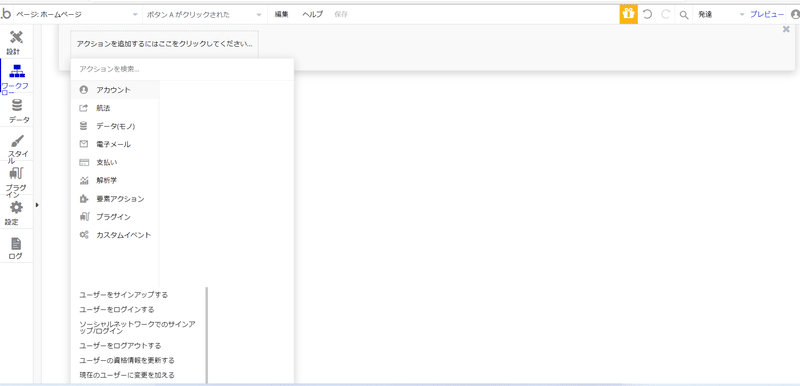Viewport: 800px width, 386px height.
Task: Open the ヘルプ menu
Action: tap(312, 14)
